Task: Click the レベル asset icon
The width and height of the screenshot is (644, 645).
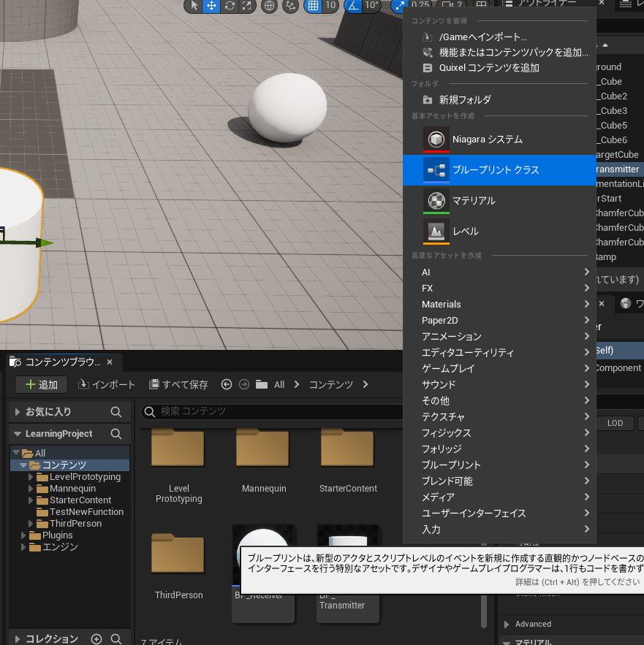Action: (x=436, y=232)
